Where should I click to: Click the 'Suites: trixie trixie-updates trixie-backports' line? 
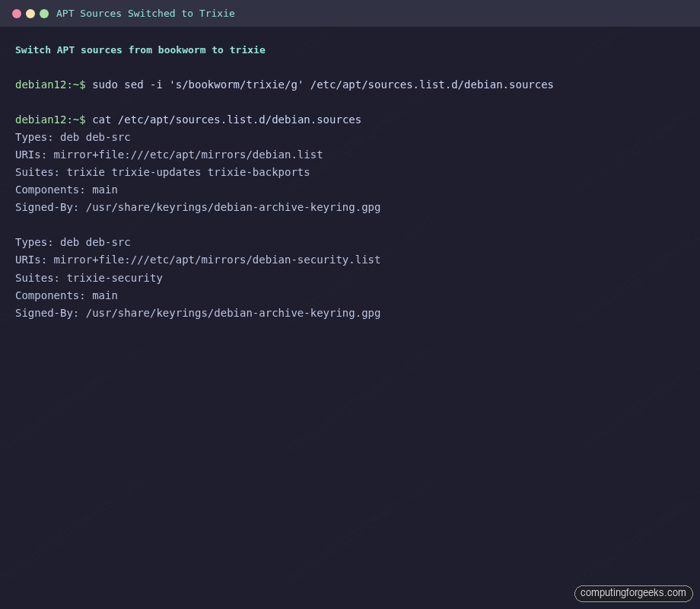coord(162,172)
